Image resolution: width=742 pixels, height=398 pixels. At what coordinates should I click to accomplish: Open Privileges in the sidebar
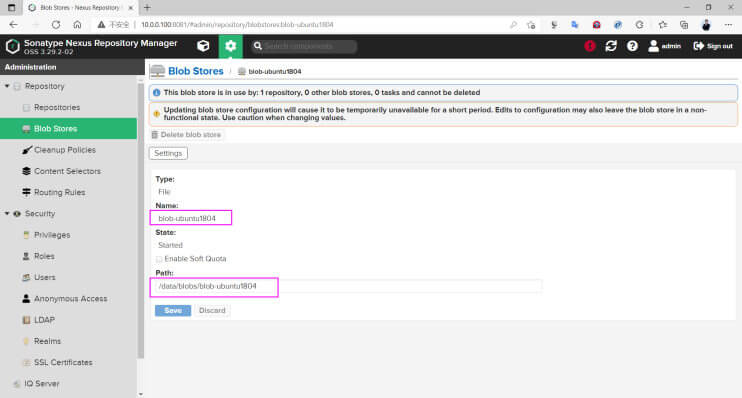coord(52,235)
